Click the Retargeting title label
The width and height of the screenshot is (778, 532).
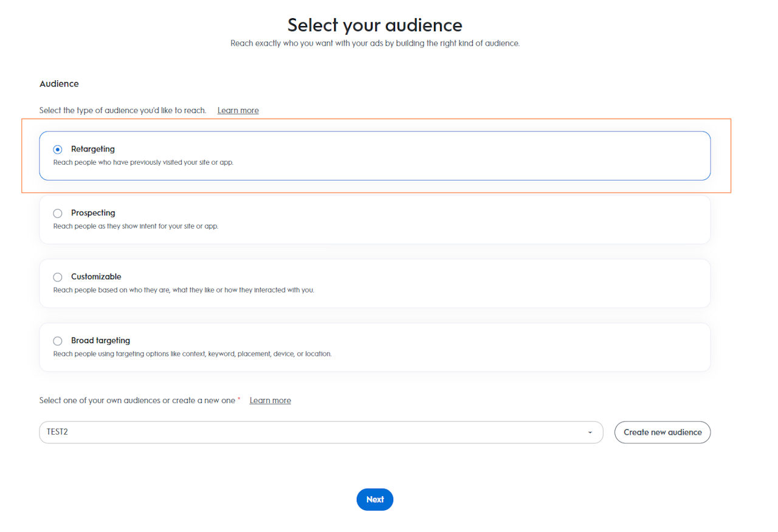pos(93,149)
